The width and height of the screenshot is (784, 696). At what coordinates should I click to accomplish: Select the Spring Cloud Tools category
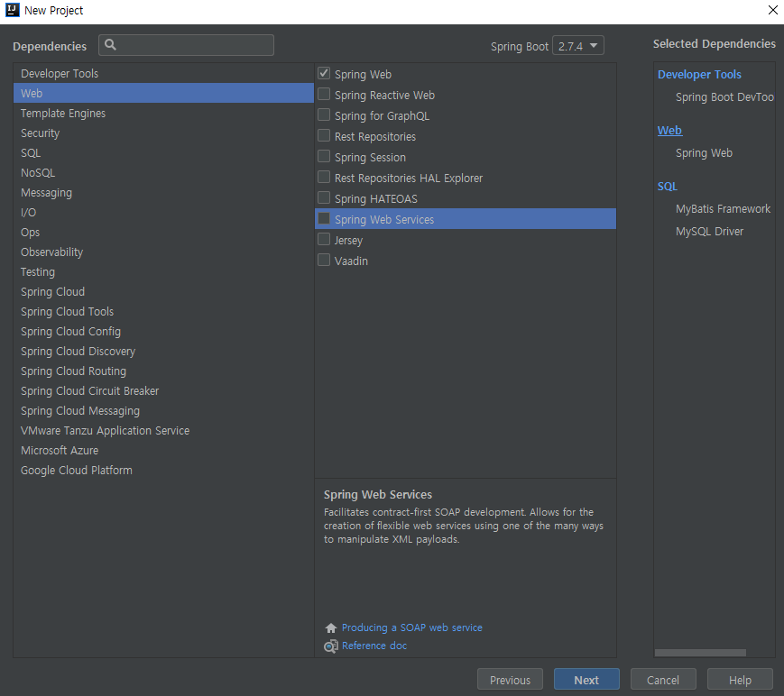[163, 312]
